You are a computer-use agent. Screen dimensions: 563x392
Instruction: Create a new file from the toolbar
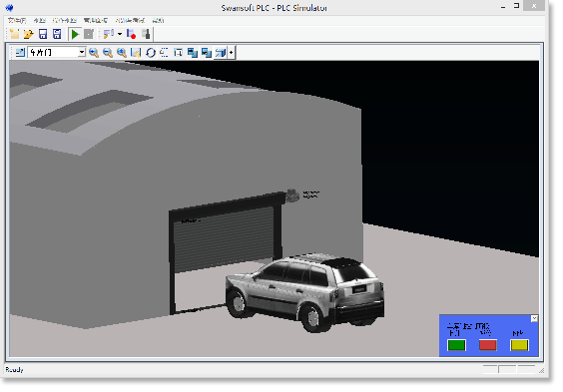click(x=15, y=35)
